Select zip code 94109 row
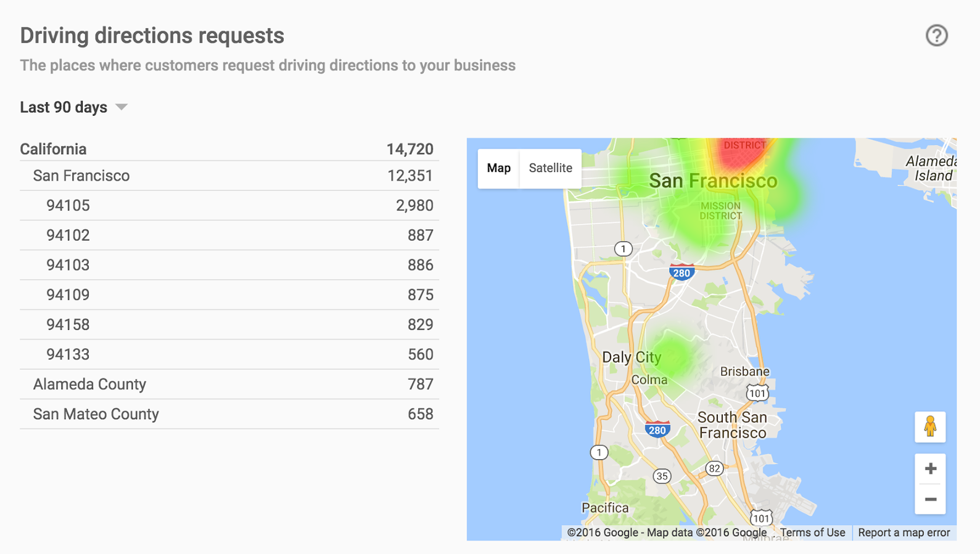Image resolution: width=980 pixels, height=554 pixels. pyautogui.click(x=229, y=295)
